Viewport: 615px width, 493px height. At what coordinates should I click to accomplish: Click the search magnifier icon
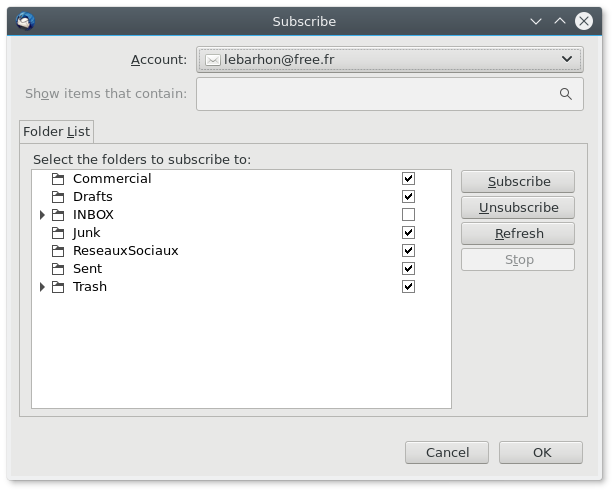[565, 94]
